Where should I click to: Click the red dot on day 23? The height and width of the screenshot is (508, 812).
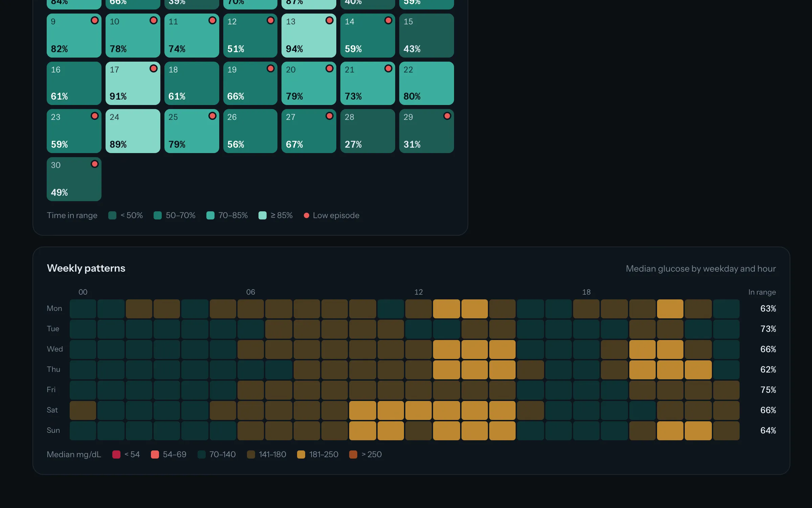(x=95, y=116)
